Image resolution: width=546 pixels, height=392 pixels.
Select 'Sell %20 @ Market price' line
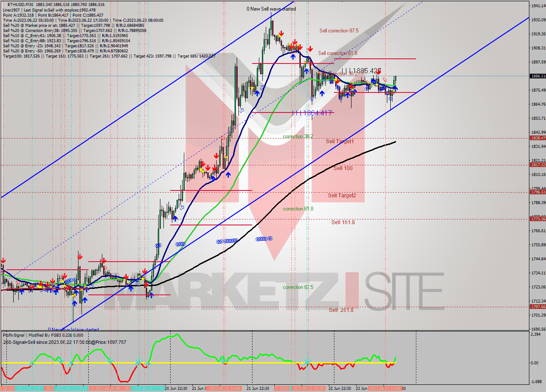[x=73, y=25]
